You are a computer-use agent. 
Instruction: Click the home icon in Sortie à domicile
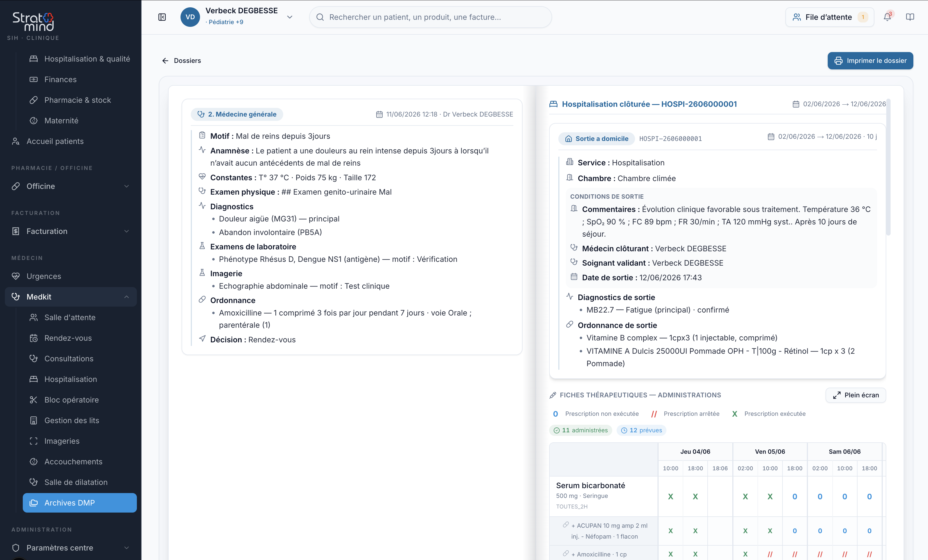click(568, 139)
